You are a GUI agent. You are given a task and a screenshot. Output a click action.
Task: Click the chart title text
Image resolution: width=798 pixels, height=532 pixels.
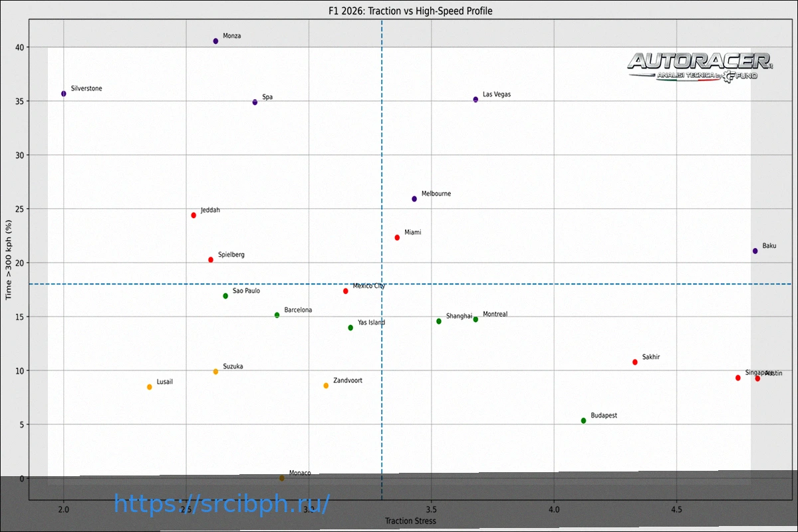410,11
